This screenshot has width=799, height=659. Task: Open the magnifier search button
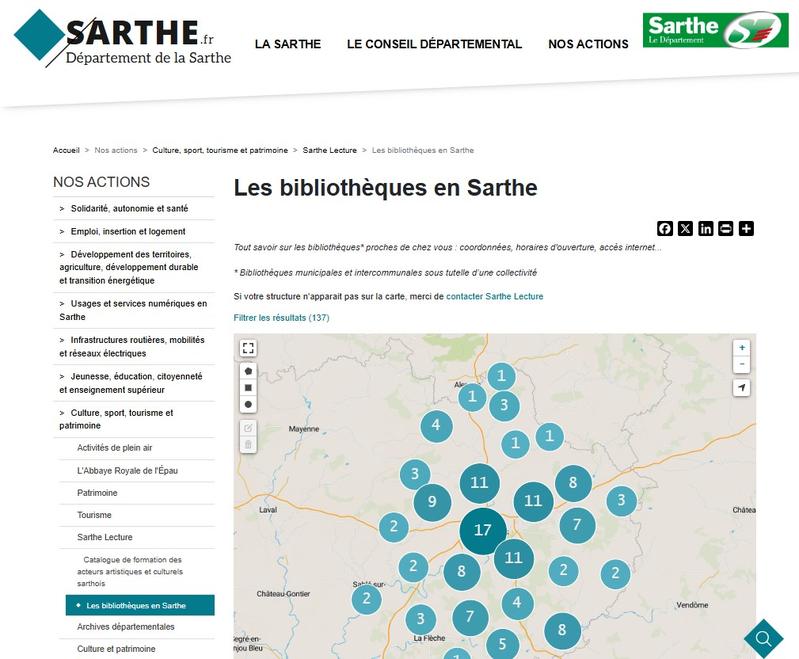pos(763,638)
